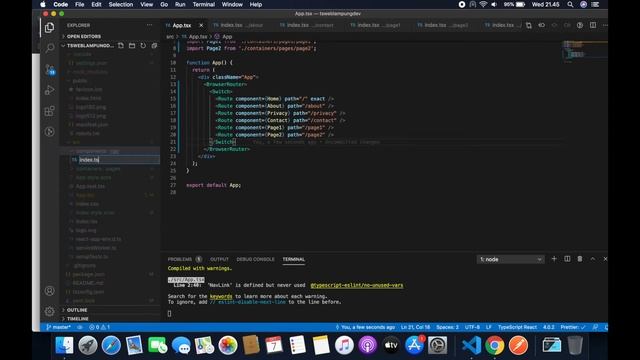640x360 pixels.
Task: Open Explorer more actions ellipsis
Action: [x=149, y=25]
